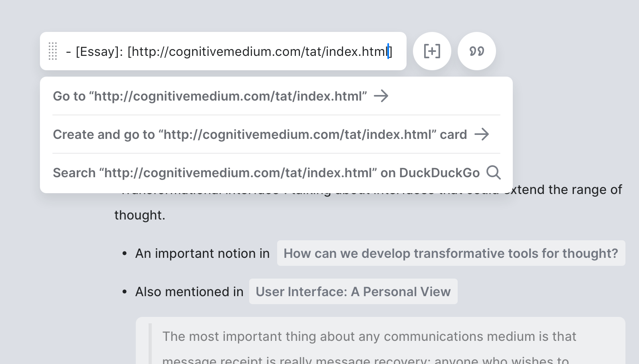Click the word "thought." in the paragraph
The width and height of the screenshot is (639, 364).
(140, 215)
